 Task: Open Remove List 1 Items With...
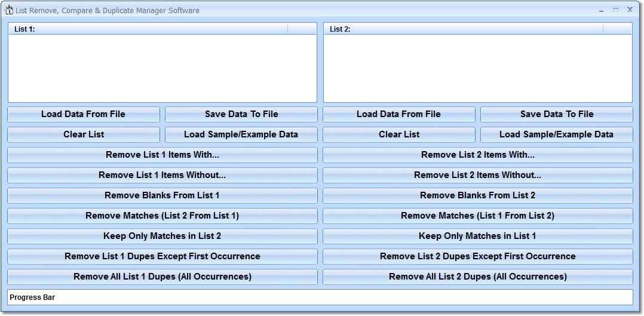(x=162, y=155)
